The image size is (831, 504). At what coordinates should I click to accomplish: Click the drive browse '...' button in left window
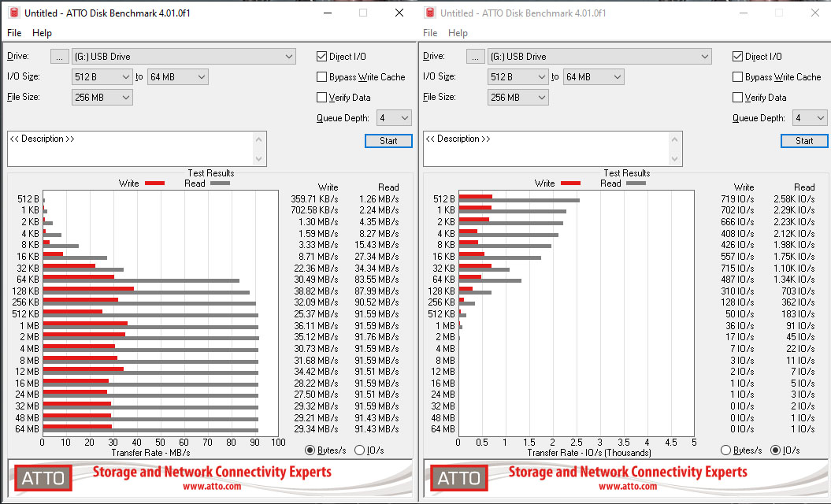click(59, 56)
